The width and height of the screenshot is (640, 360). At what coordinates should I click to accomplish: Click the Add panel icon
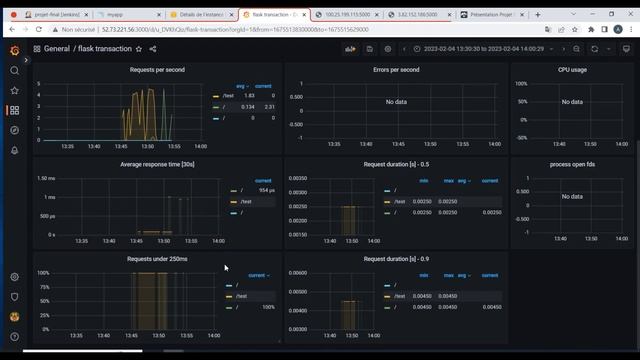[350, 49]
